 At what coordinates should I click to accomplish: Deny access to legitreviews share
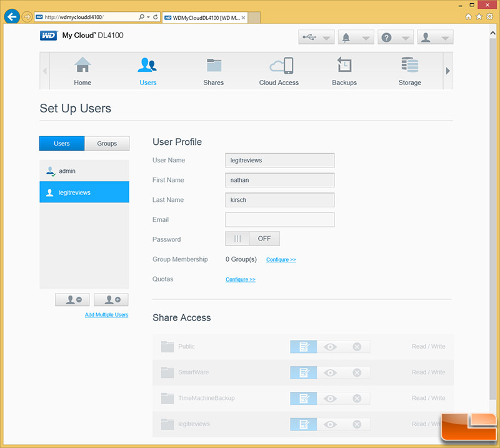pyautogui.click(x=357, y=424)
